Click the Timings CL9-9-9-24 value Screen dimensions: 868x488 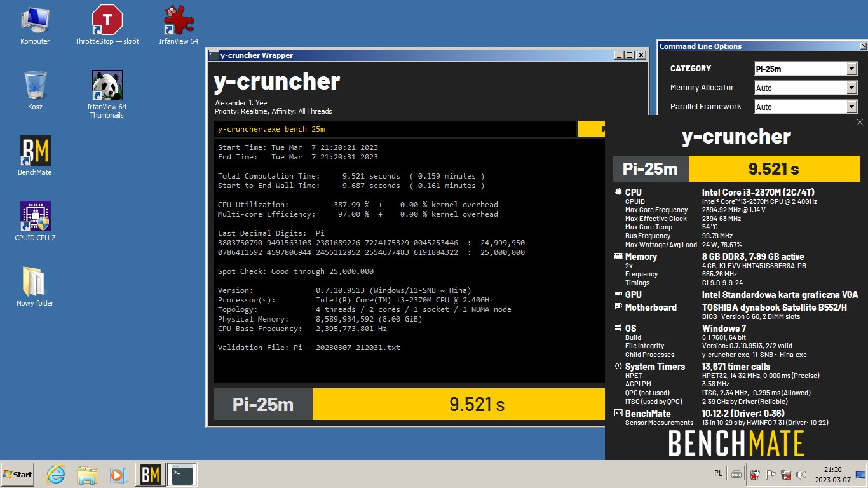[722, 283]
